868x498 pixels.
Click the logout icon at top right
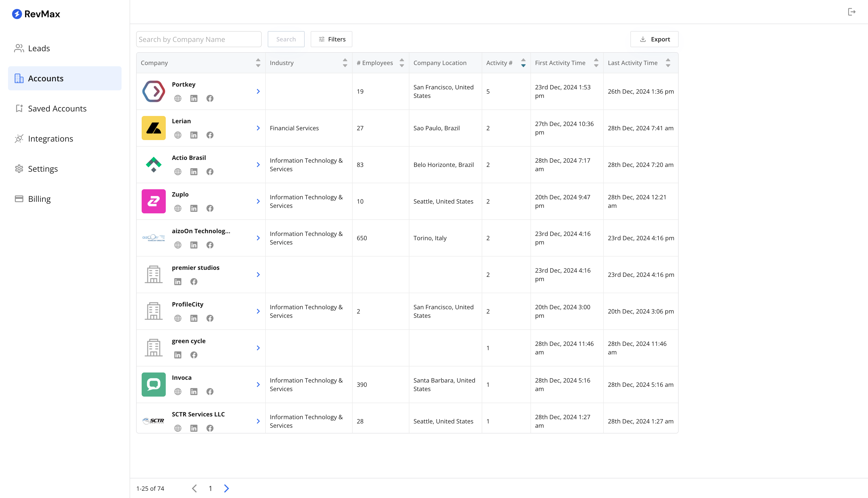[852, 12]
